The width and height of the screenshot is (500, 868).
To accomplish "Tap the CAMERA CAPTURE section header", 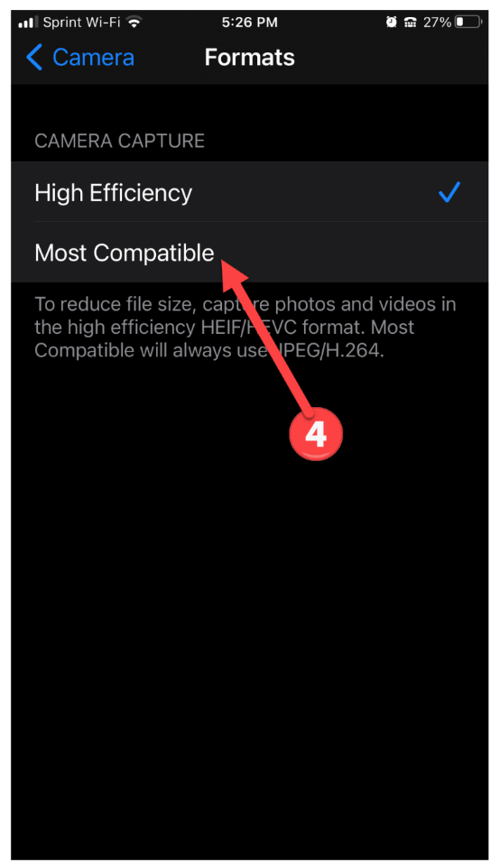I will click(x=120, y=141).
